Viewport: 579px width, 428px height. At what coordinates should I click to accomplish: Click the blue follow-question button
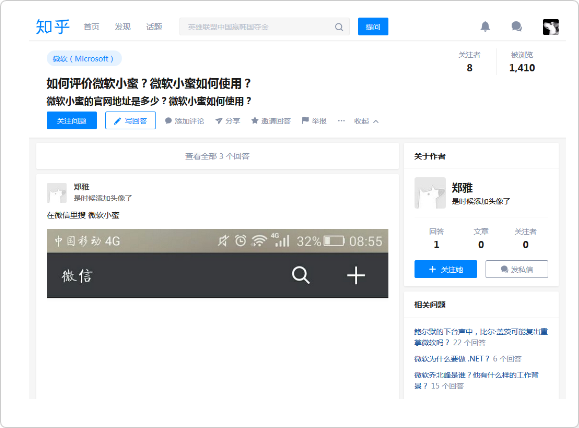tap(72, 120)
